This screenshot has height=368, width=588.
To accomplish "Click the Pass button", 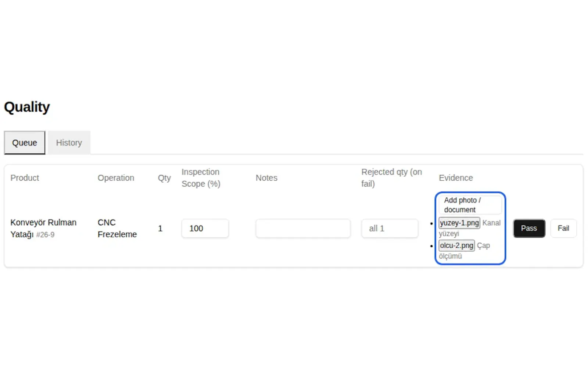I will [x=529, y=229].
